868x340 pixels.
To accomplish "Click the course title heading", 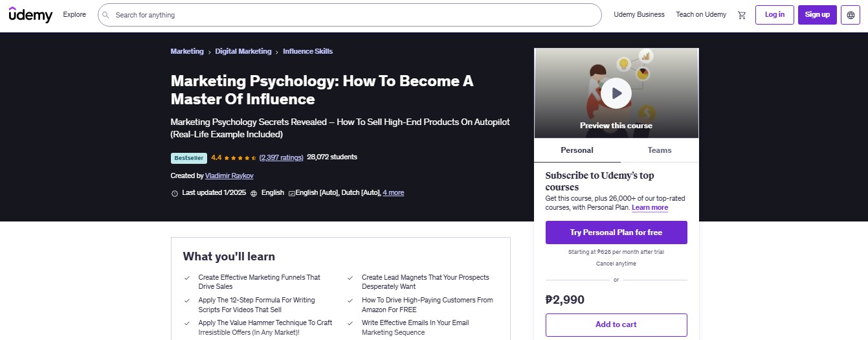I will (322, 90).
